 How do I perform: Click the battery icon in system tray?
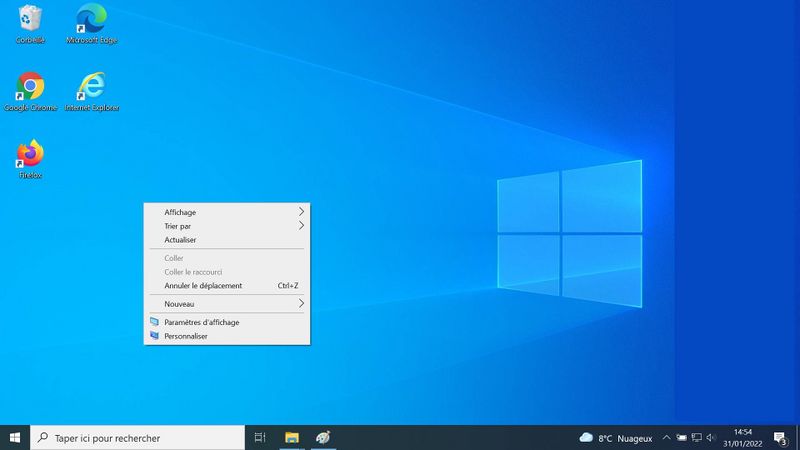coord(682,438)
